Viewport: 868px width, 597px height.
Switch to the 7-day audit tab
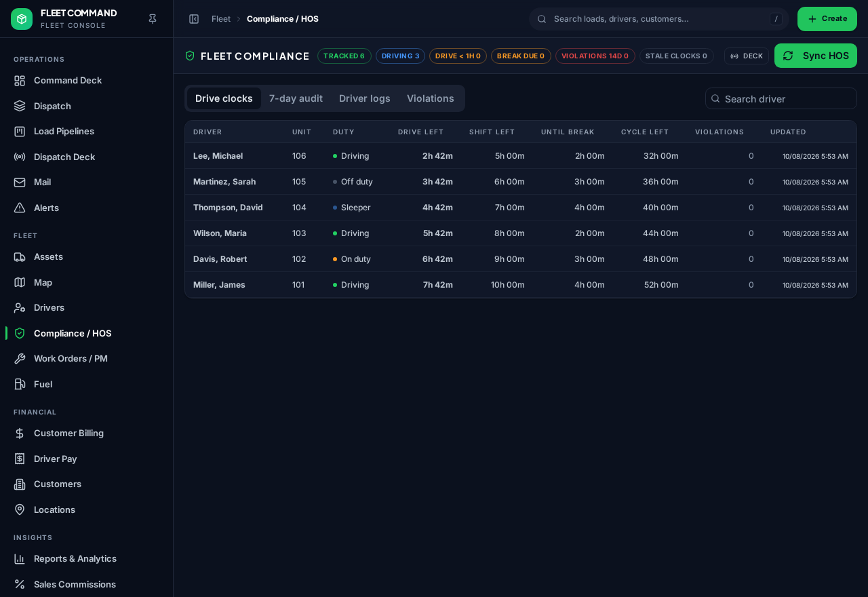(296, 98)
